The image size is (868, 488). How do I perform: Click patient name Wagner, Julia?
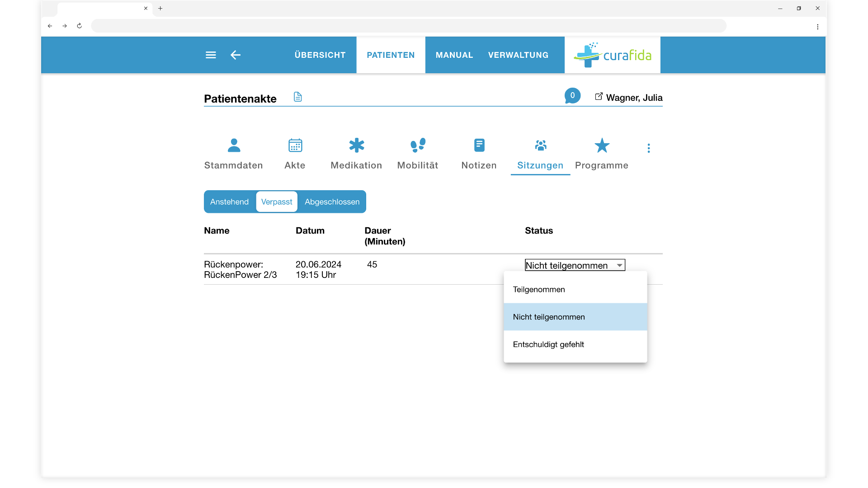click(634, 98)
